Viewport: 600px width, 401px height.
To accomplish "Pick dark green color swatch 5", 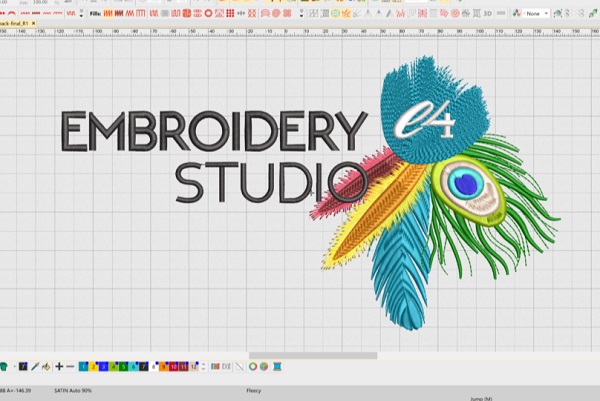I will (x=123, y=367).
